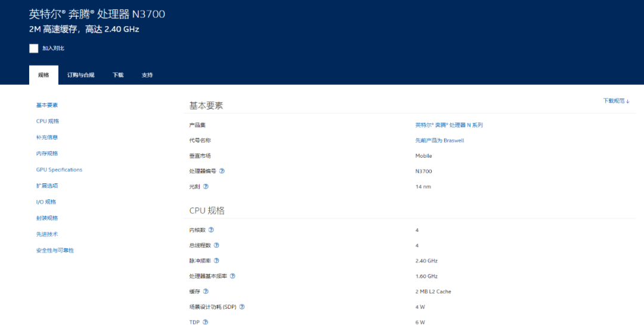Click help icon next to 光刻

coord(206,186)
